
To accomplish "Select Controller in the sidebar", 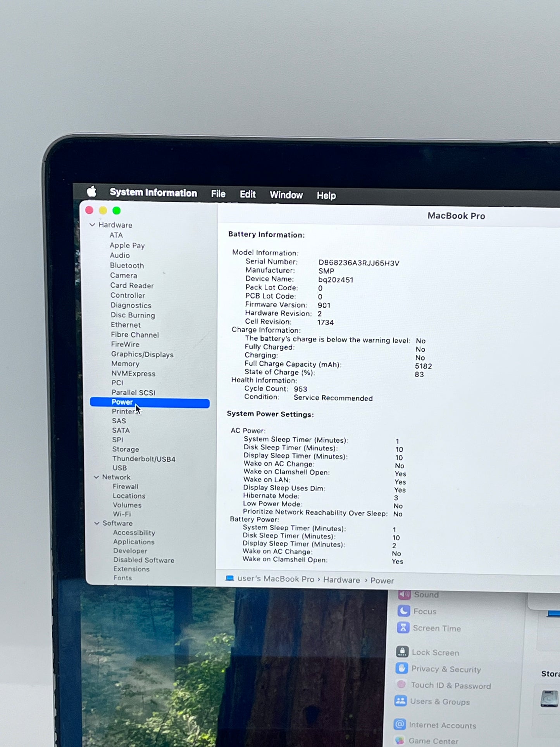I will 128,295.
